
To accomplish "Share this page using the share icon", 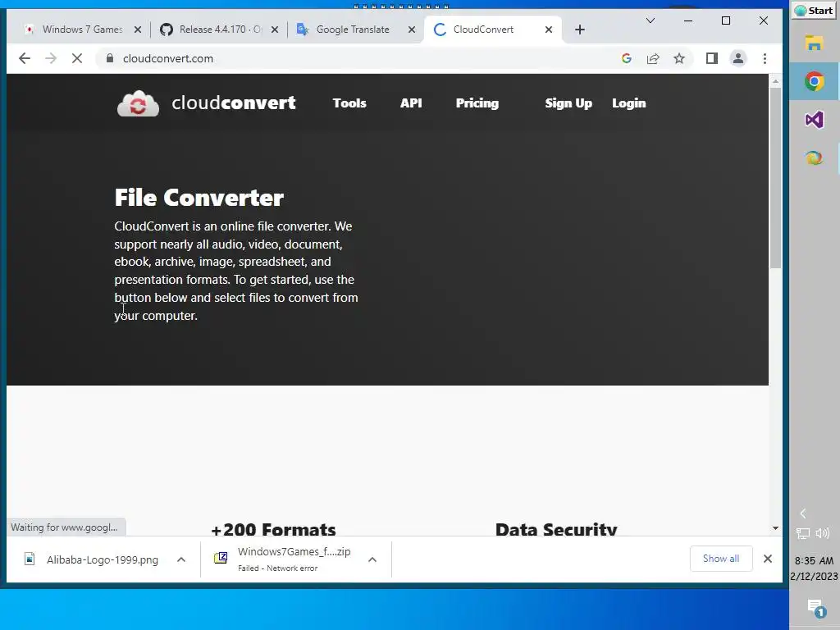I will click(652, 58).
